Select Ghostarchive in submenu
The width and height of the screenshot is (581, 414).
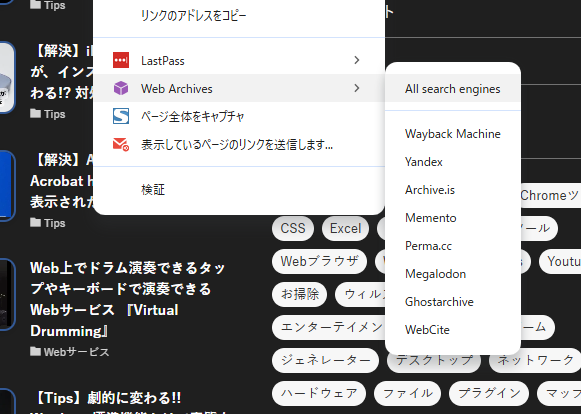(453, 302)
